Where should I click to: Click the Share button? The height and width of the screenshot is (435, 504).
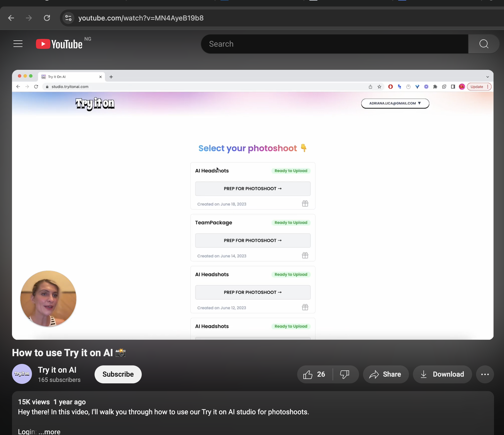coord(386,374)
